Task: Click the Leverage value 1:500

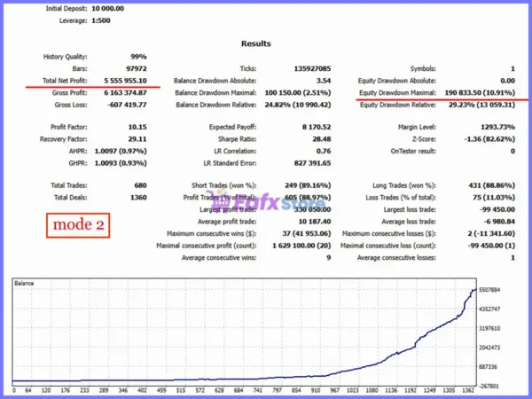Action: click(x=101, y=20)
